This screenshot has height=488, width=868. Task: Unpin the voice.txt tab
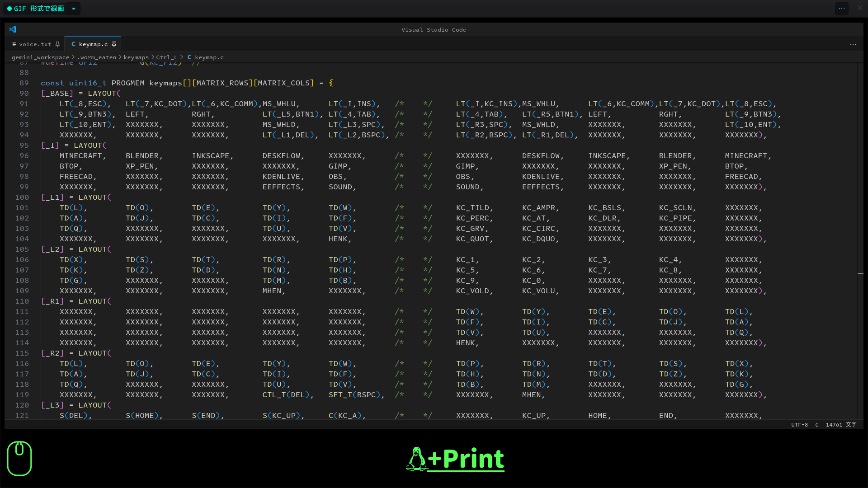57,44
